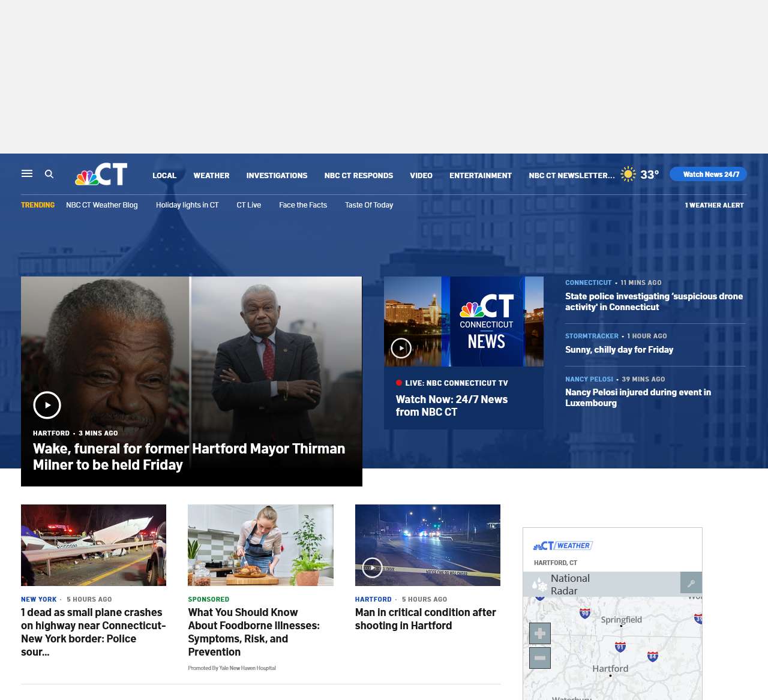Image resolution: width=768 pixels, height=700 pixels.
Task: Open the Investigations section
Action: click(x=277, y=175)
